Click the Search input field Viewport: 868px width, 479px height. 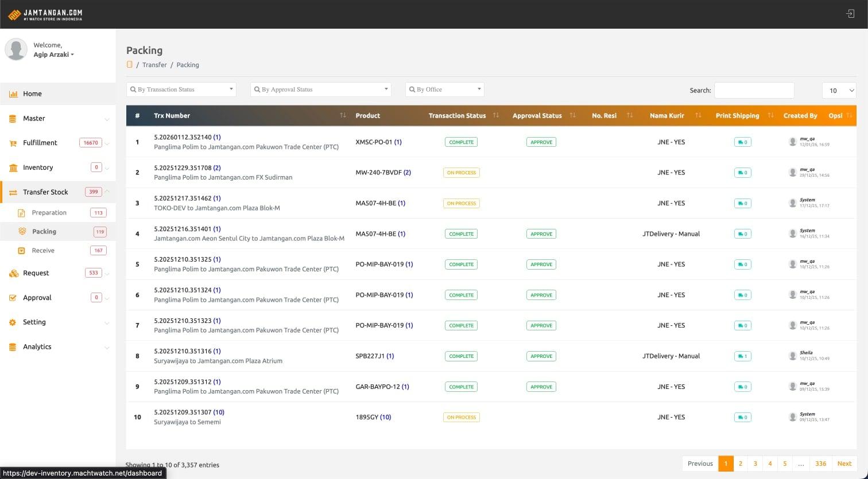coord(754,90)
